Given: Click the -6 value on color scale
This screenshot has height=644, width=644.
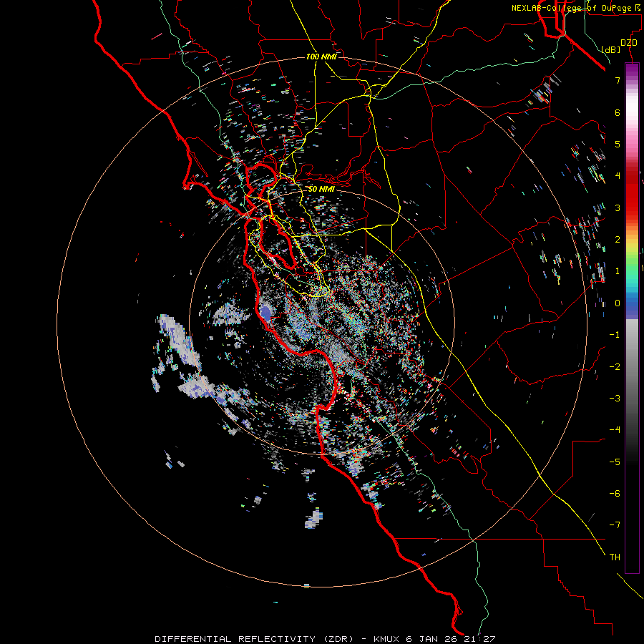Looking at the screenshot, I should 615,493.
